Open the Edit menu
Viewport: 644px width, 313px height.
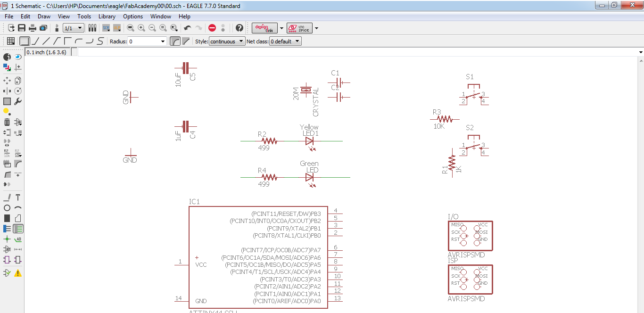coord(25,16)
